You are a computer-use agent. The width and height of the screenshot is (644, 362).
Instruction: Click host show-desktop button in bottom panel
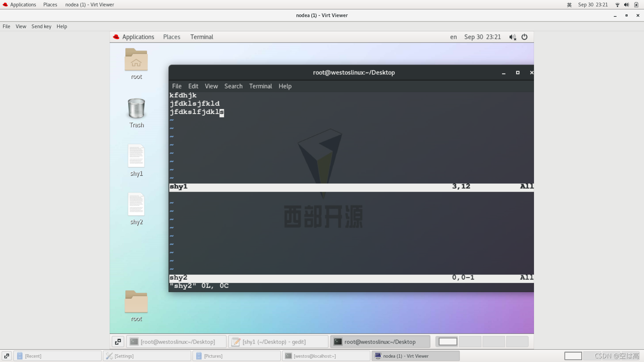[7, 356]
